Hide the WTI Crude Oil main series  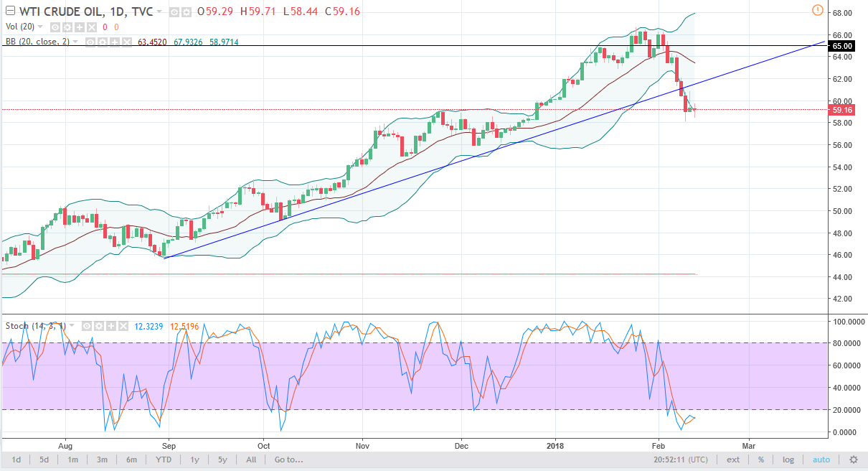point(174,12)
